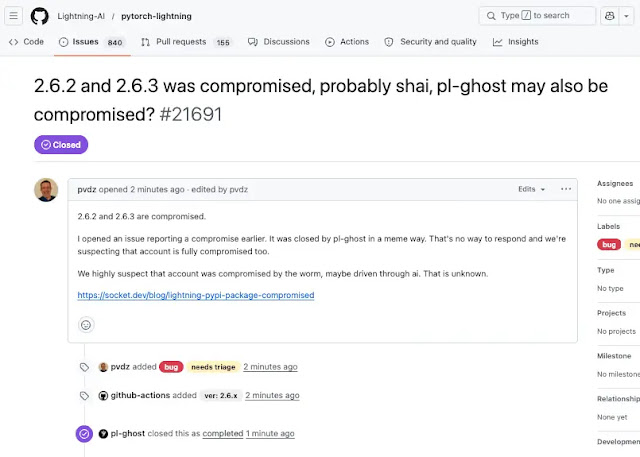Click the GitHub logo icon
Screen dimensions: 640x457
click(40, 16)
